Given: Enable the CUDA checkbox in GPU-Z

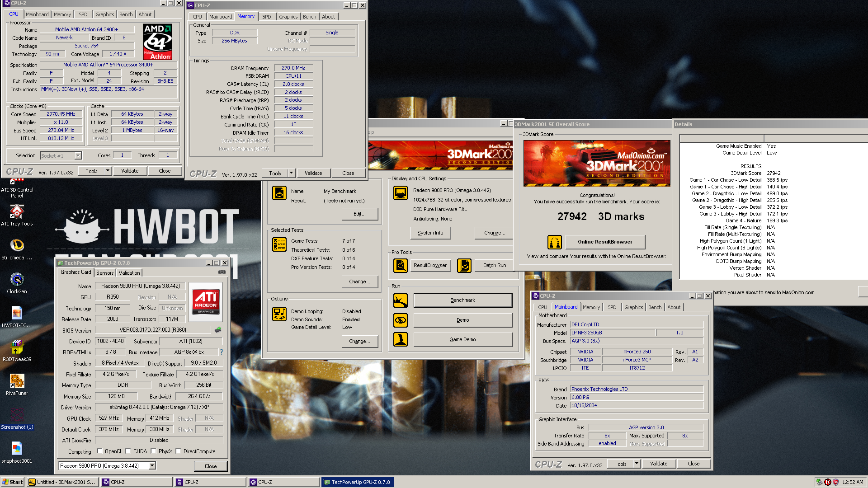Looking at the screenshot, I should point(128,451).
